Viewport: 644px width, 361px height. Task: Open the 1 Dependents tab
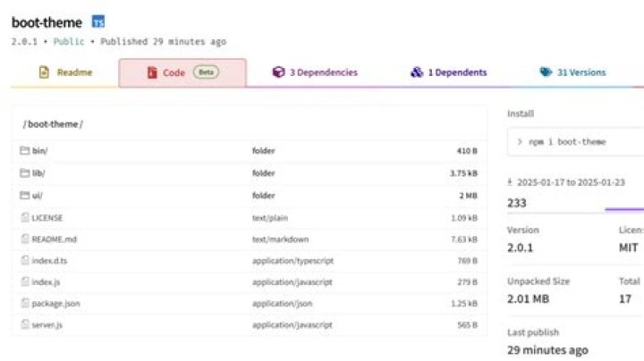448,72
